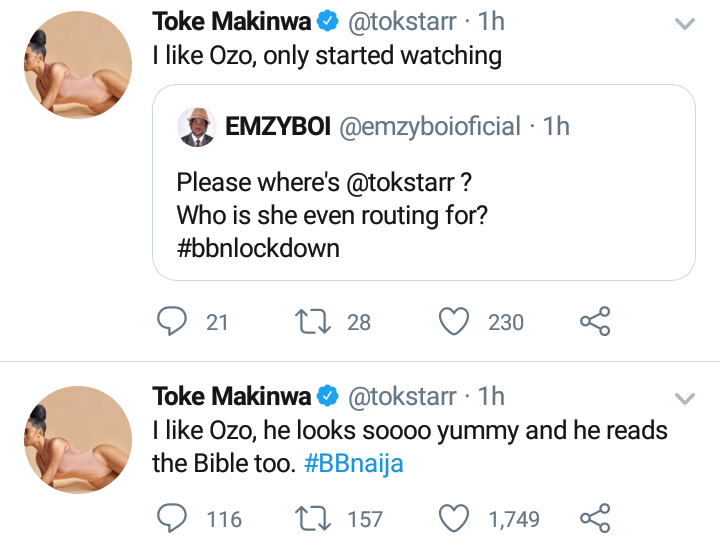Open the first tweet's dropdown chevron menu
The height and width of the screenshot is (551, 720).
point(685,23)
